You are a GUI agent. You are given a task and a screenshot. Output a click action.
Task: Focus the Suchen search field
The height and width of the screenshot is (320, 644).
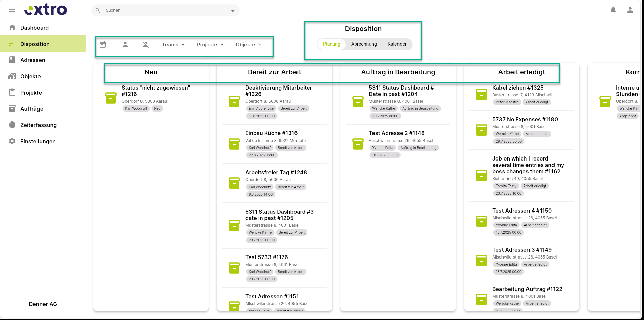[x=165, y=10]
